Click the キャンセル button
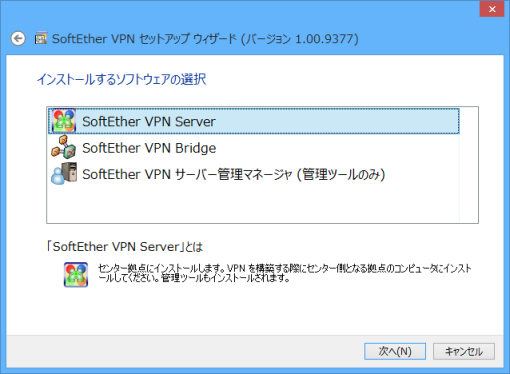This screenshot has height=374, width=510. coord(464,351)
